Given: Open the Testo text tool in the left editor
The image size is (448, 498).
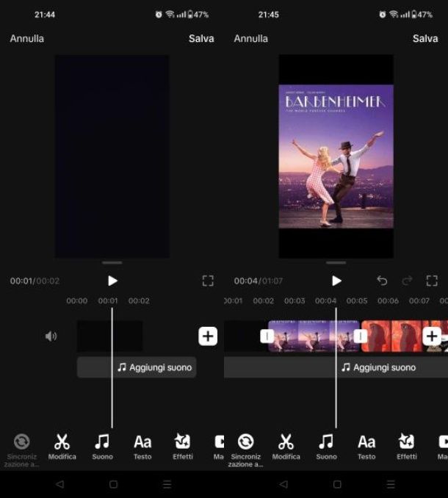Looking at the screenshot, I should pos(142,447).
